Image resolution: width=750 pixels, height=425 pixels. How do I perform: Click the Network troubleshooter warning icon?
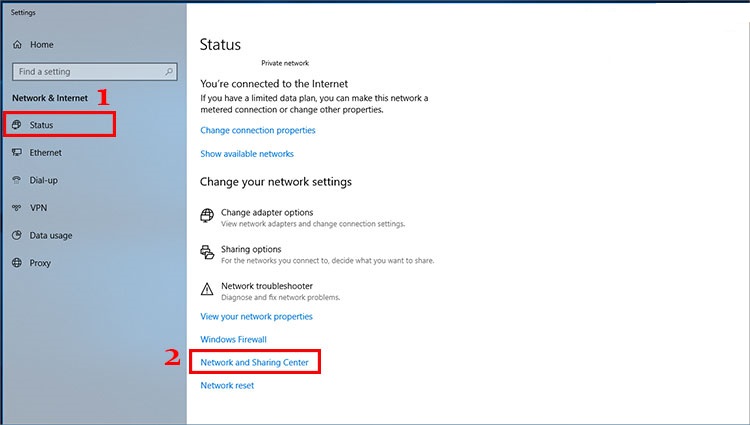207,289
